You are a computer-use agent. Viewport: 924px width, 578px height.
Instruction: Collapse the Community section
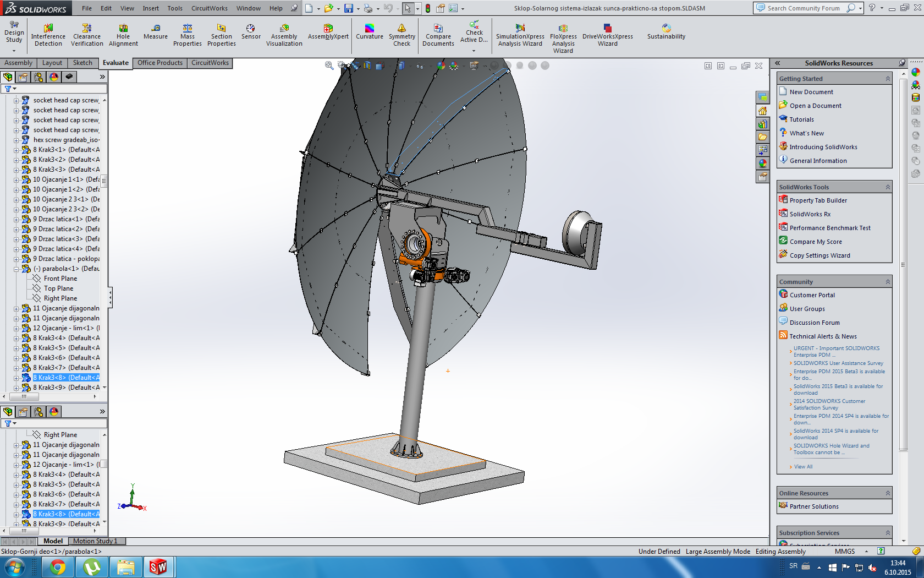pos(888,282)
